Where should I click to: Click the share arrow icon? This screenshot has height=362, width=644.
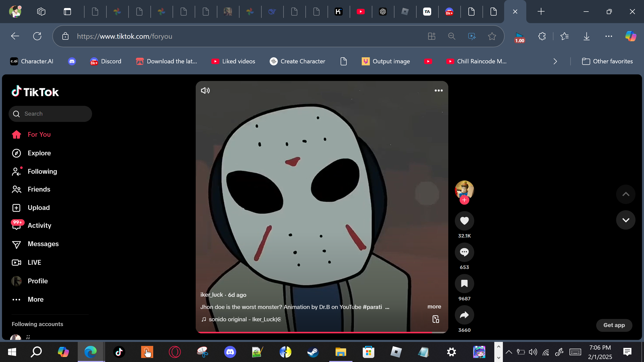pyautogui.click(x=464, y=315)
